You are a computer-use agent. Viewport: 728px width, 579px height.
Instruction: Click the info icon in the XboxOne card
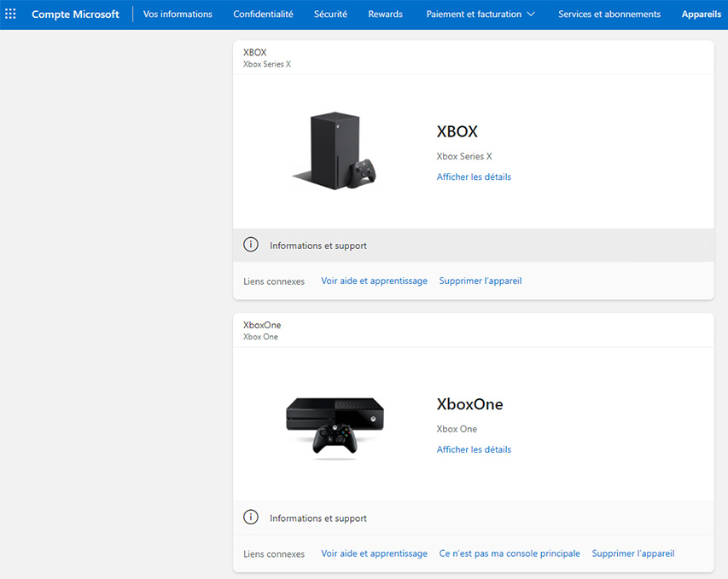point(251,518)
